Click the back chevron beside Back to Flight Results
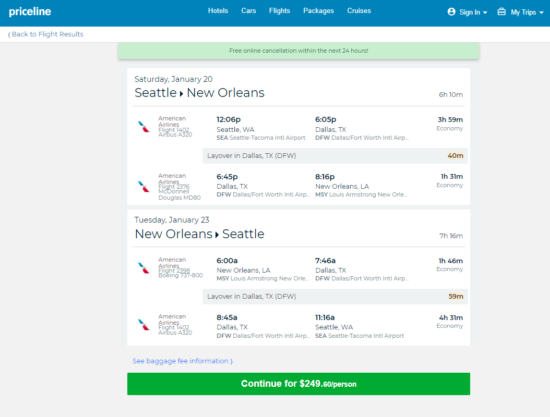550x417 pixels. [9, 34]
